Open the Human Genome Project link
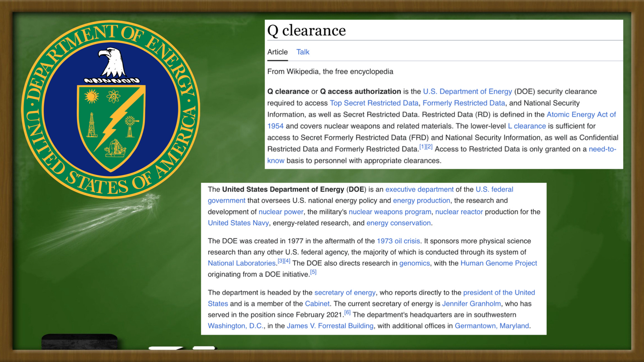 coord(498,263)
